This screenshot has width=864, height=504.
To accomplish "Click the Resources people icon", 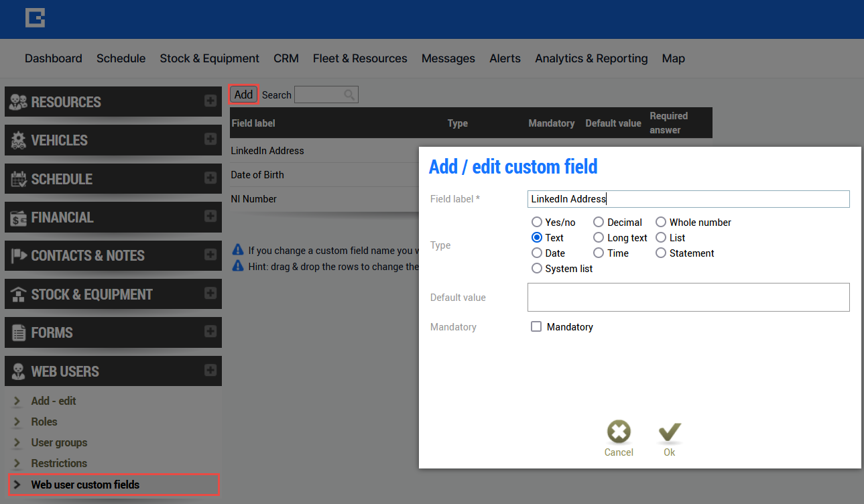I will pyautogui.click(x=19, y=102).
